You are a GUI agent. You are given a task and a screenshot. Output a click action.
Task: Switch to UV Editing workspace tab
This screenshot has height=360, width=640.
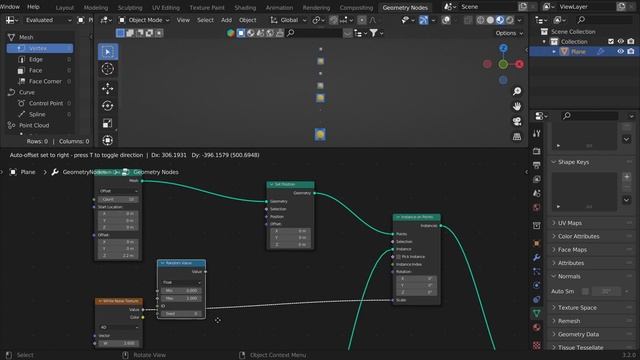pos(165,7)
